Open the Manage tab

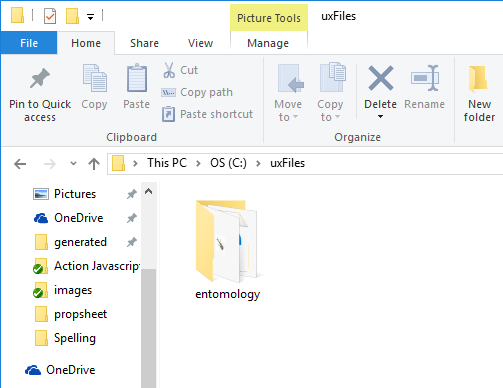[x=268, y=43]
